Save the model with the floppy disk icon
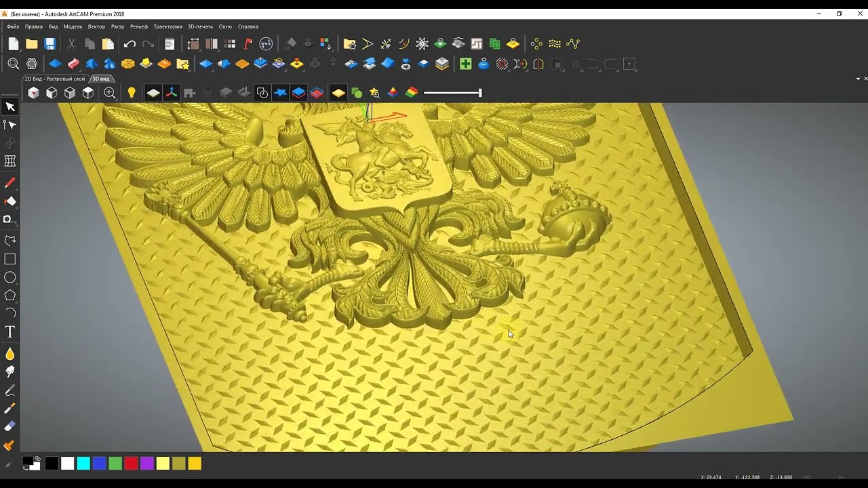 (x=50, y=44)
